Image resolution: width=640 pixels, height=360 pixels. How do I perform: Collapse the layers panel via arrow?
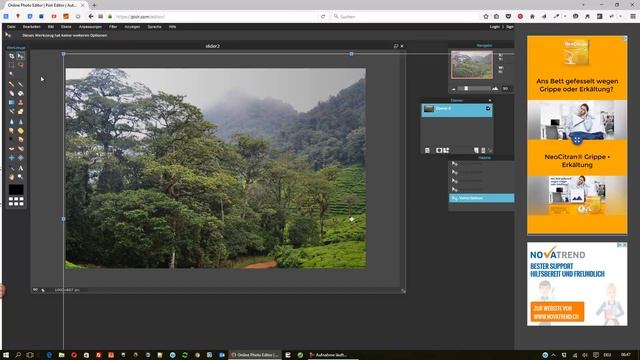tap(490, 100)
